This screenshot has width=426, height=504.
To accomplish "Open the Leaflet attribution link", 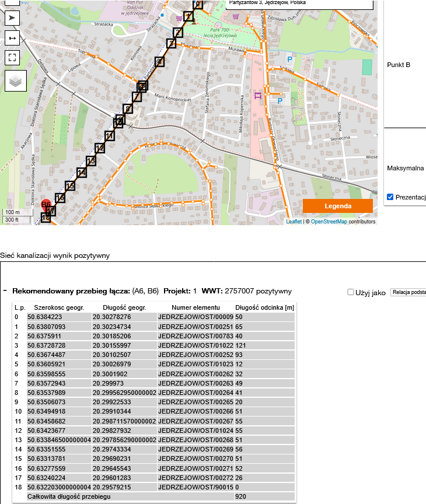I will tap(294, 222).
